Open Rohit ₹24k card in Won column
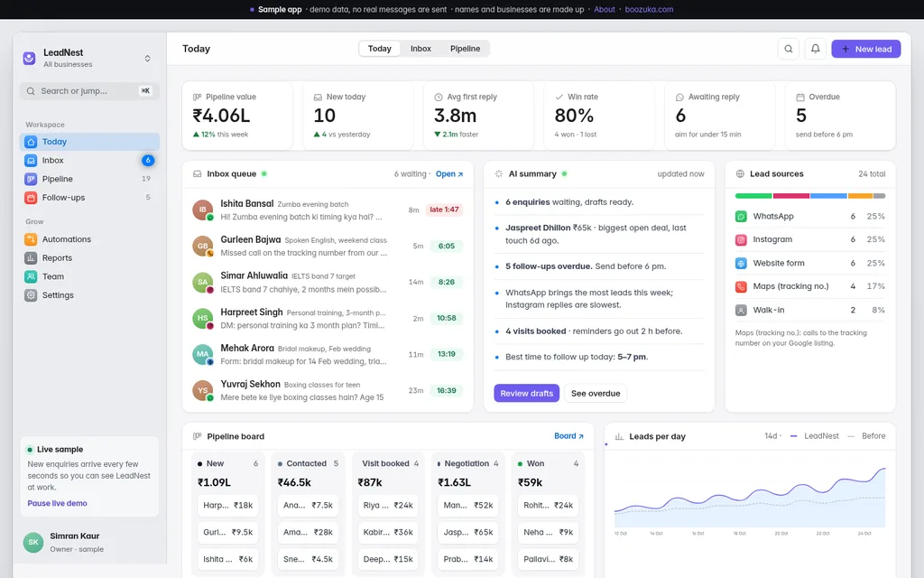The height and width of the screenshot is (578, 924). click(x=549, y=506)
